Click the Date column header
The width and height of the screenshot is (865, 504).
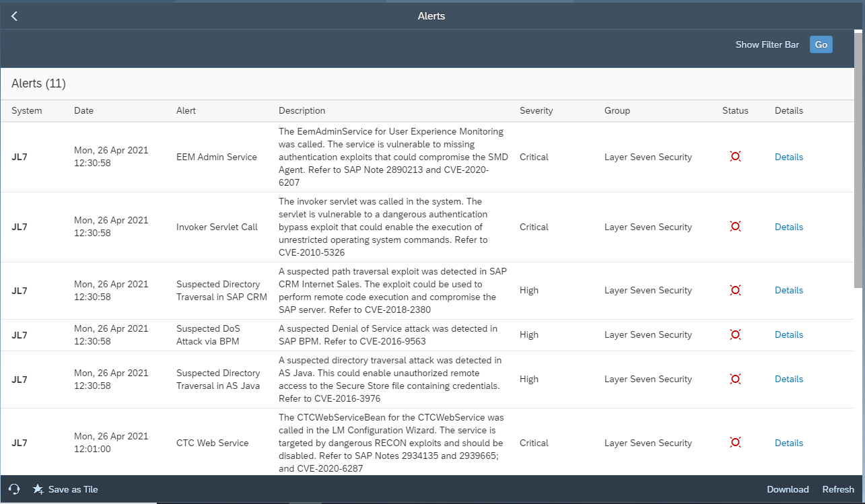pyautogui.click(x=83, y=110)
